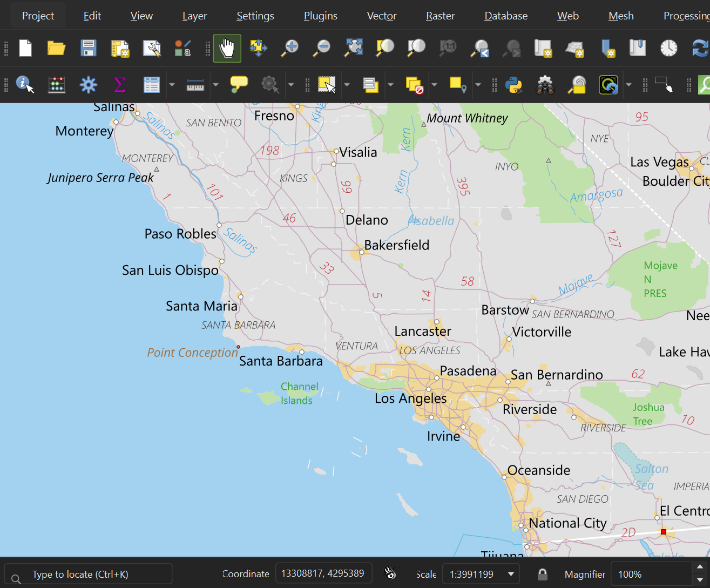Toggle extents display next to Coordinate
This screenshot has width=710, height=588.
tap(390, 573)
